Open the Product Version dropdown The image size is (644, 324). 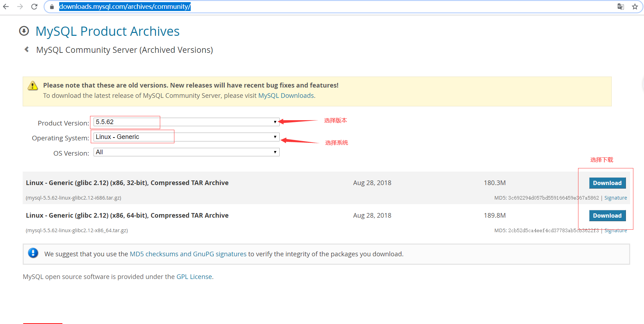[x=186, y=122]
